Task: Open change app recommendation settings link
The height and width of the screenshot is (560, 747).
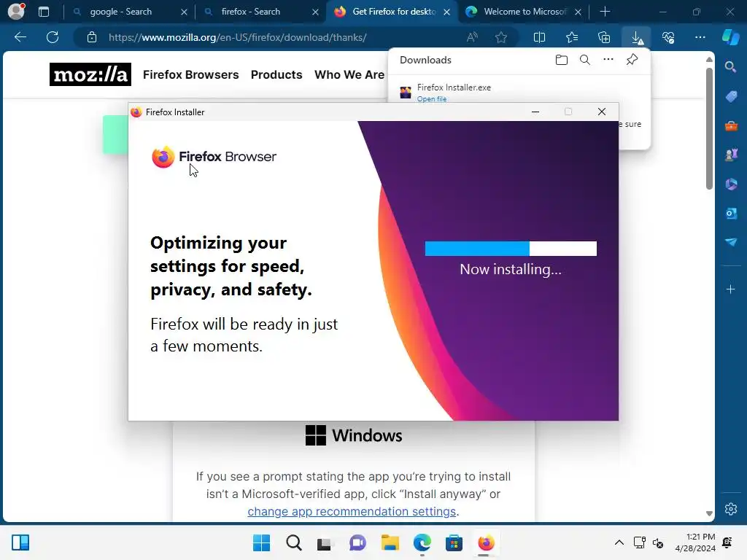Action: [352, 511]
